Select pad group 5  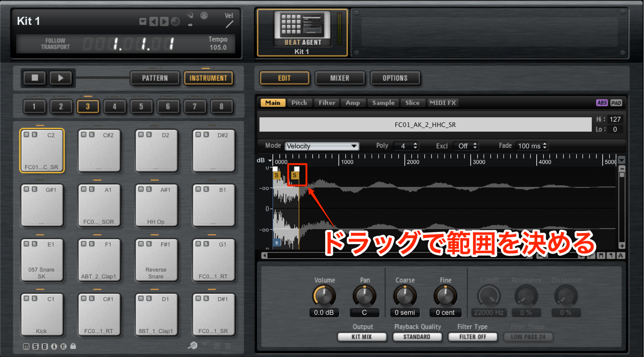tap(141, 106)
